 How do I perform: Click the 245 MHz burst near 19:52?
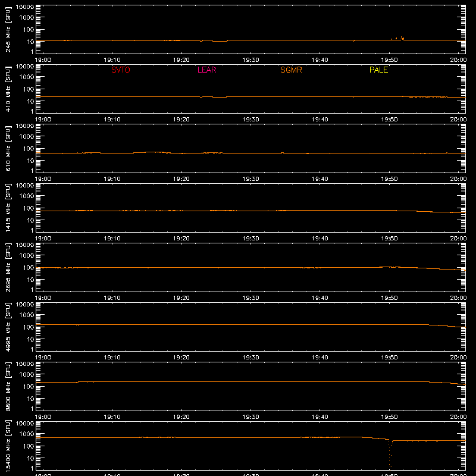click(x=402, y=38)
